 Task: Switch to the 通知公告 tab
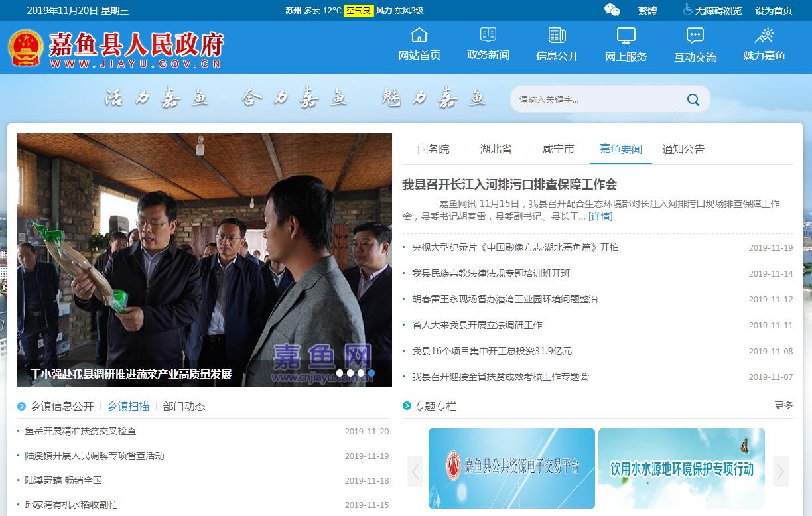pyautogui.click(x=683, y=149)
